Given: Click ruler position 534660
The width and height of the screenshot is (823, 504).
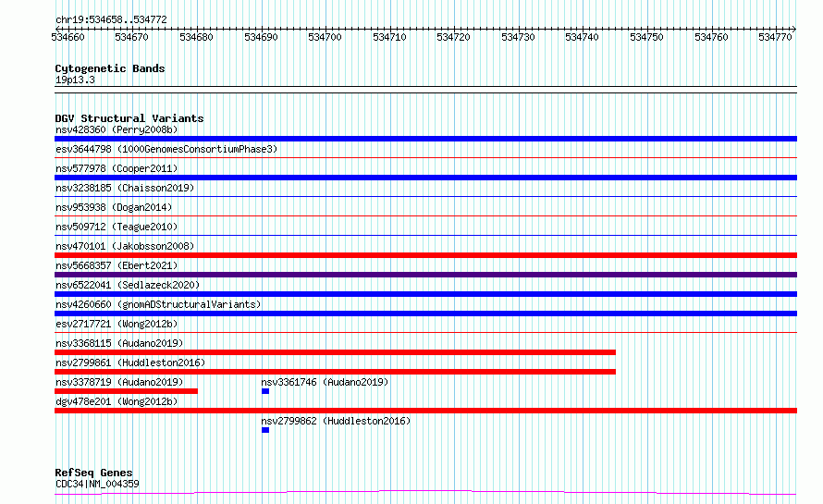Looking at the screenshot, I should (x=68, y=37).
